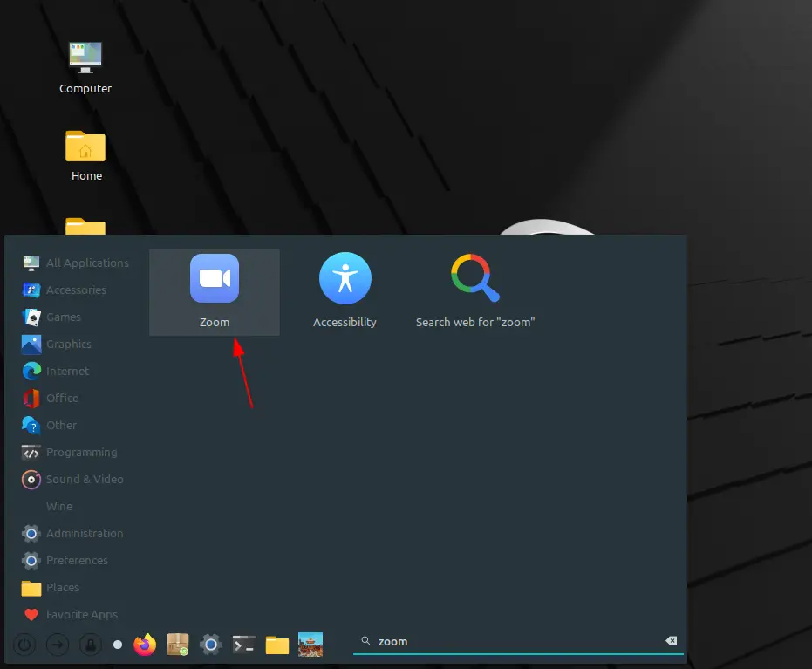Click the lock screen button
The width and height of the screenshot is (812, 669).
tap(91, 645)
